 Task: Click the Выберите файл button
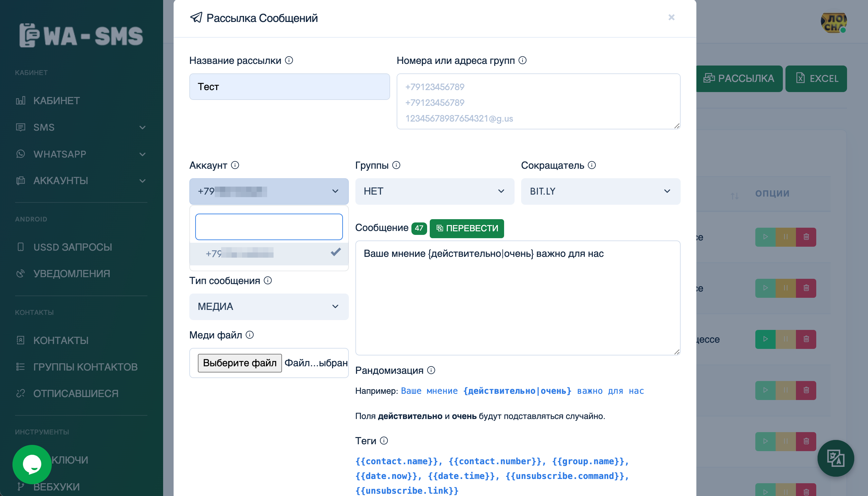pos(240,363)
